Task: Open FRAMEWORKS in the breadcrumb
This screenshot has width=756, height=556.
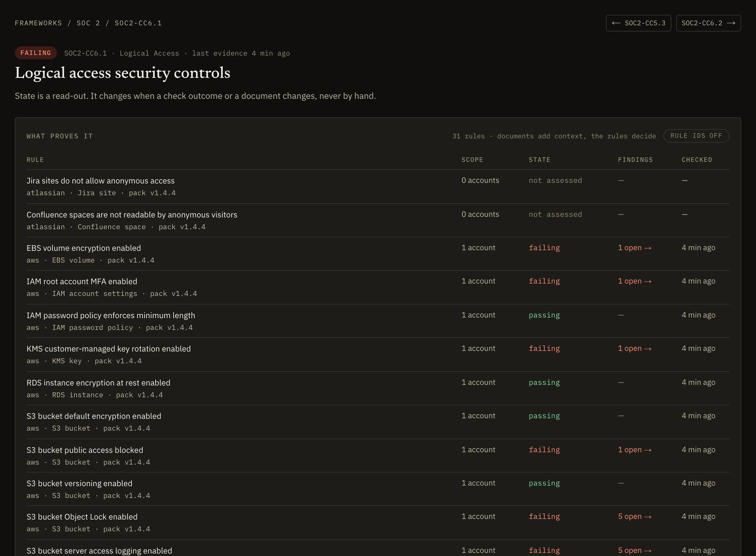Action: (38, 23)
